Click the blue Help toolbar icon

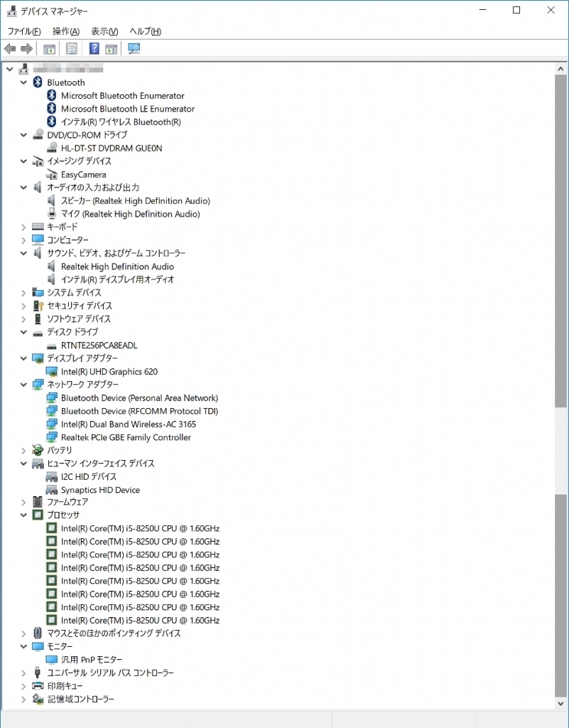click(94, 48)
